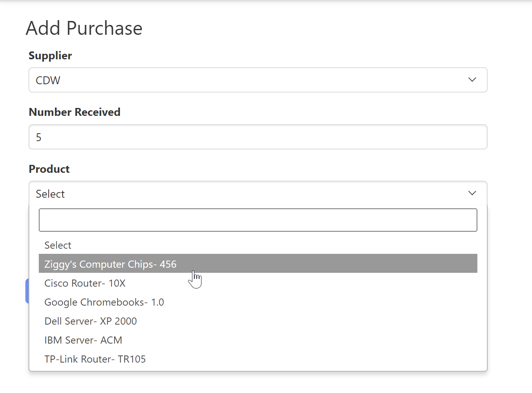Click the Number Received label
The width and height of the screenshot is (532, 393).
pyautogui.click(x=74, y=112)
